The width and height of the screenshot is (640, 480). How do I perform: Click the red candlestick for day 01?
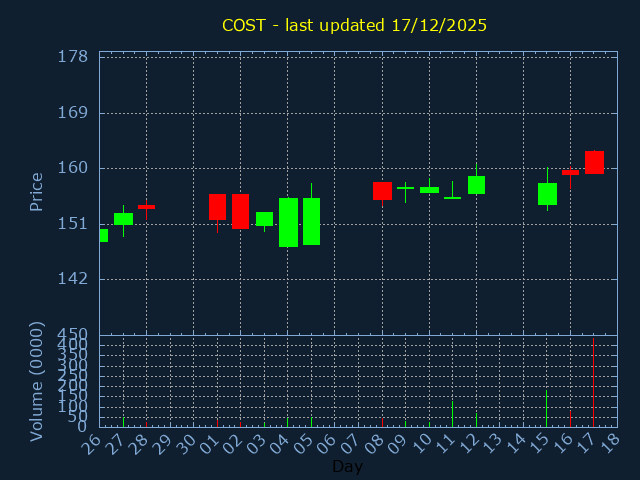coord(218,207)
